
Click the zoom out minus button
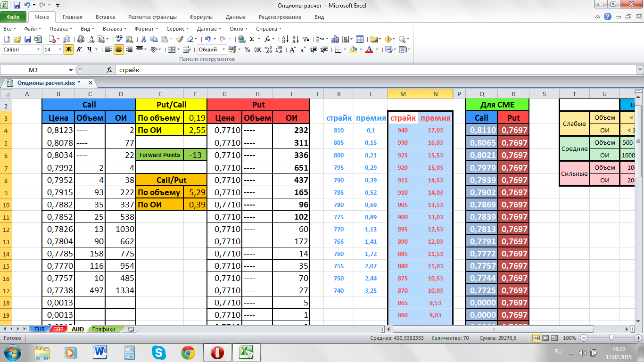pos(583,338)
